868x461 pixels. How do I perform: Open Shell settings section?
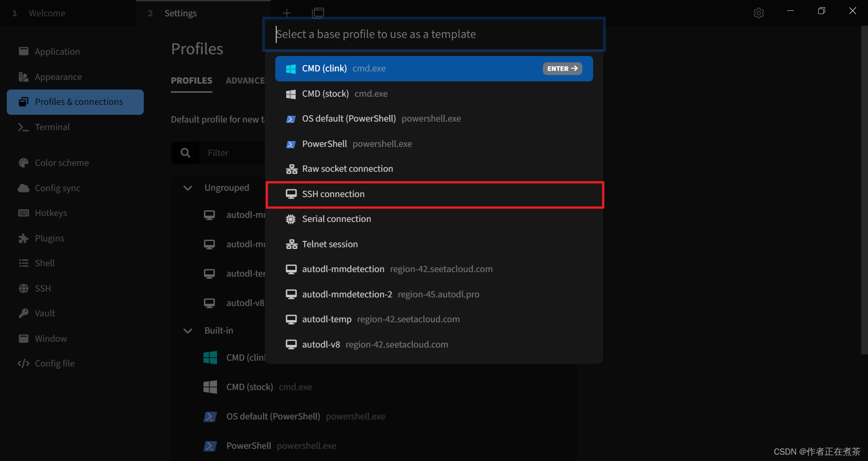[75, 263]
